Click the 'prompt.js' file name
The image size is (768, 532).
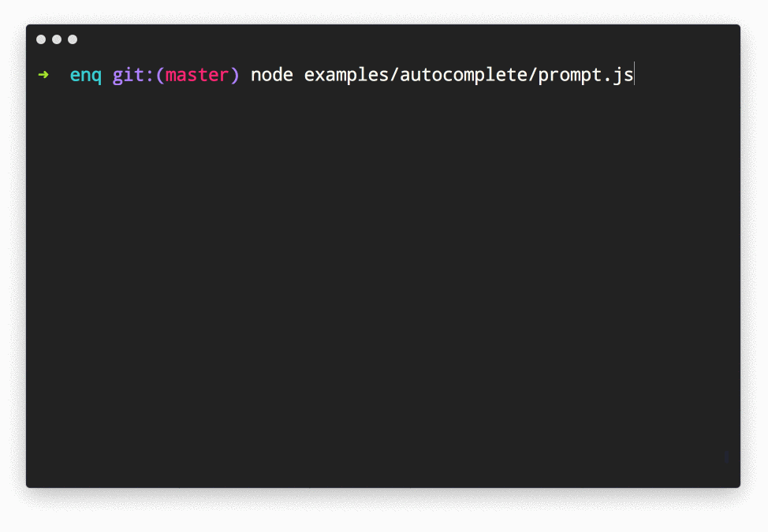click(586, 75)
